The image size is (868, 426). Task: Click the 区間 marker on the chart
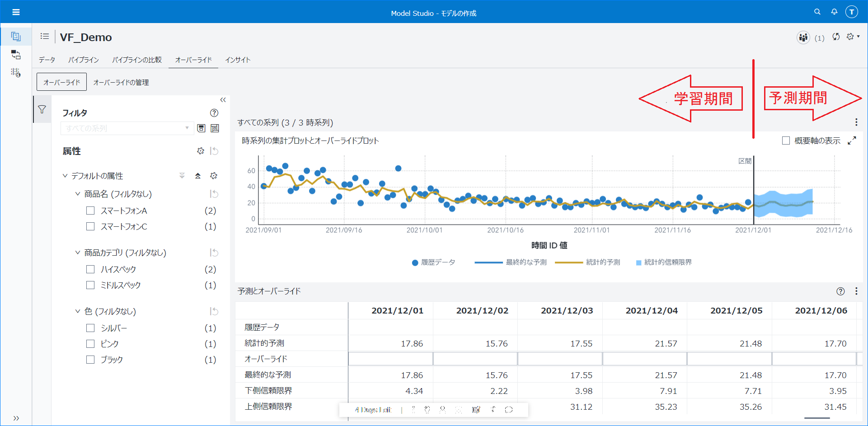pos(745,161)
